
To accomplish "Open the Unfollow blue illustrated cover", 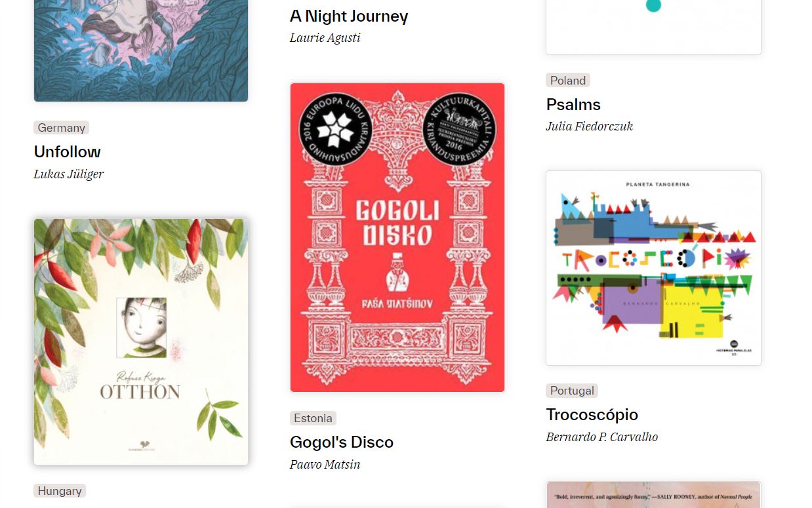I will pyautogui.click(x=141, y=50).
